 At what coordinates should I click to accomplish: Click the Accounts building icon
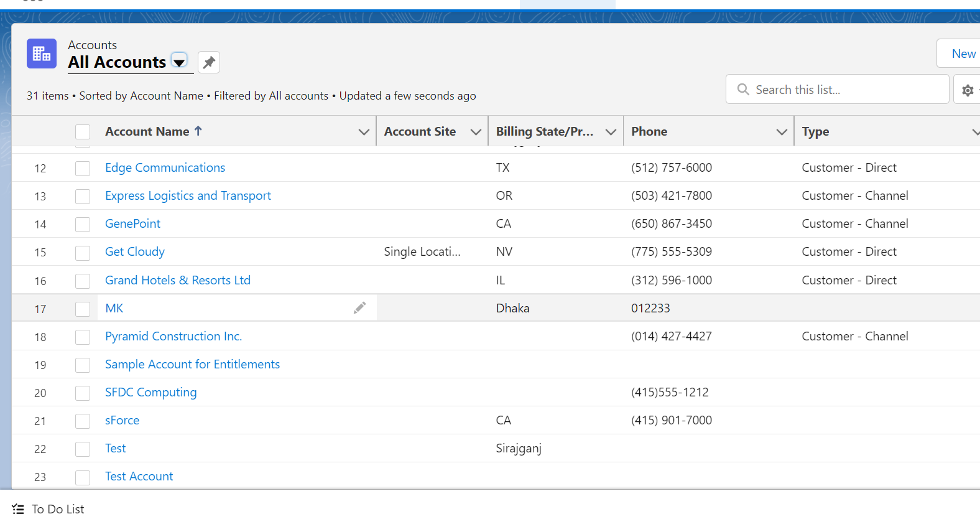[42, 54]
